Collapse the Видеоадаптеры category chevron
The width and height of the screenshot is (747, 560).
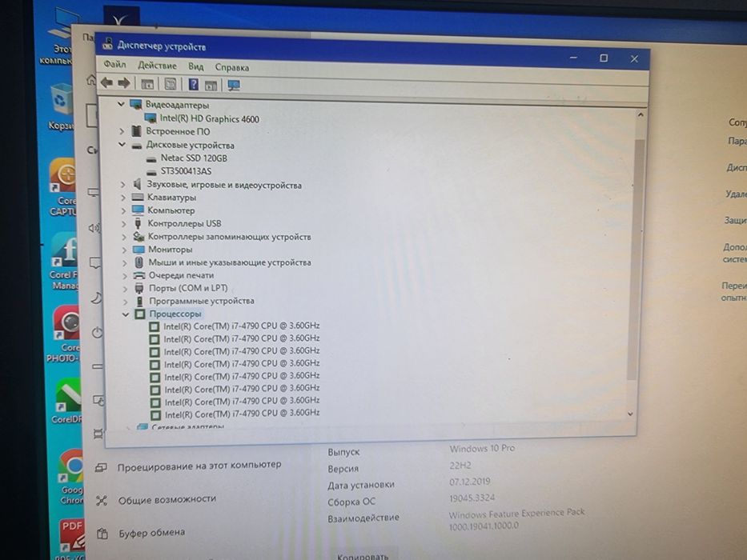(121, 104)
